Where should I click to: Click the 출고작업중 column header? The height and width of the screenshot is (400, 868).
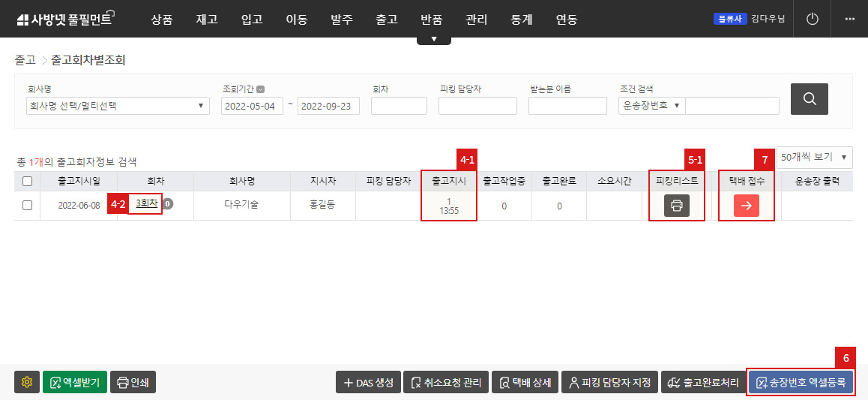click(x=504, y=181)
